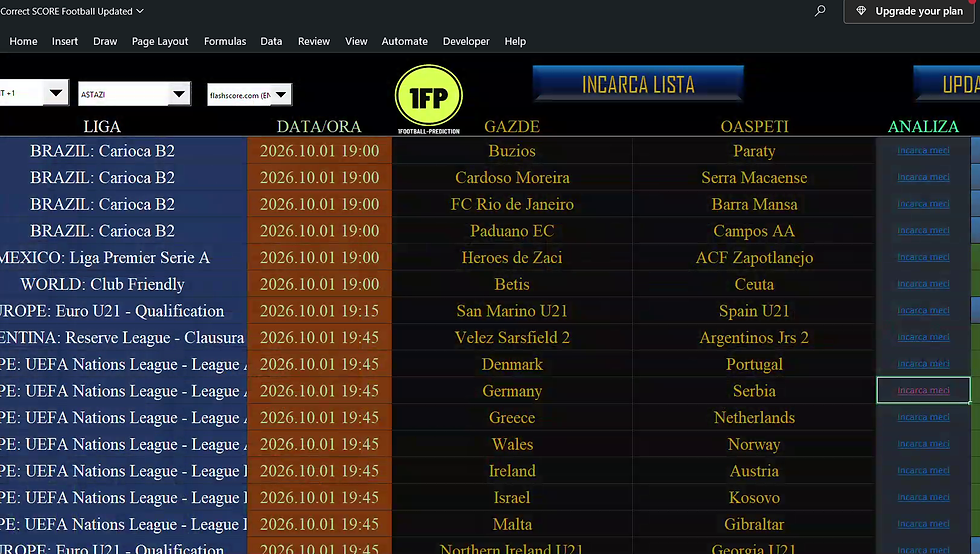Viewport: 980px width, 554px height.
Task: Click Incarca meci link for FC Rio de Janeiro
Action: pos(923,204)
